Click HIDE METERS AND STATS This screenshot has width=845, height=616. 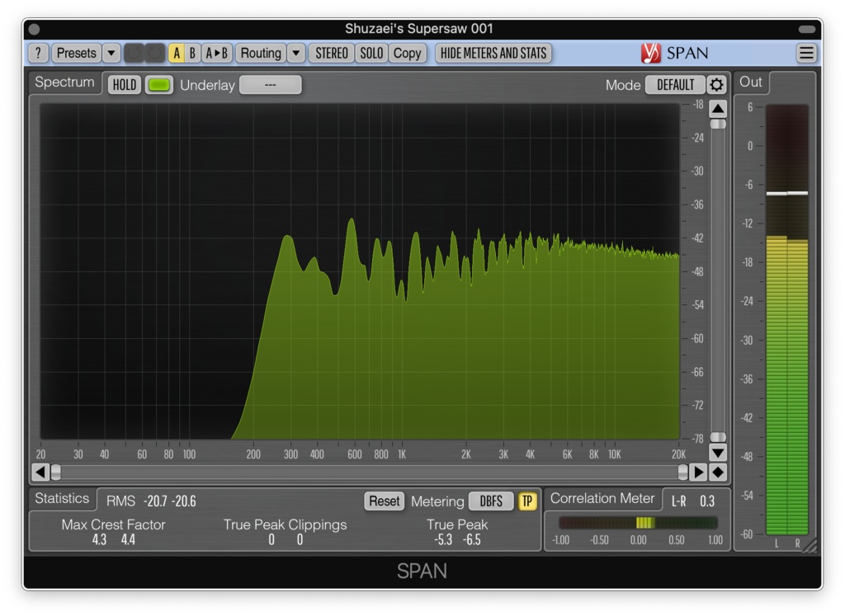click(493, 54)
